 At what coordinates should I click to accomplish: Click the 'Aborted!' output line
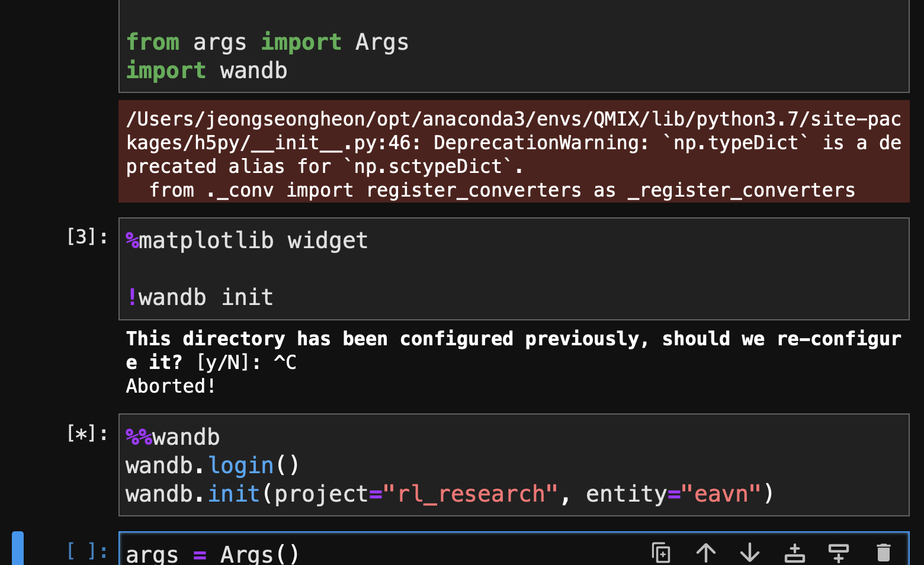171,386
